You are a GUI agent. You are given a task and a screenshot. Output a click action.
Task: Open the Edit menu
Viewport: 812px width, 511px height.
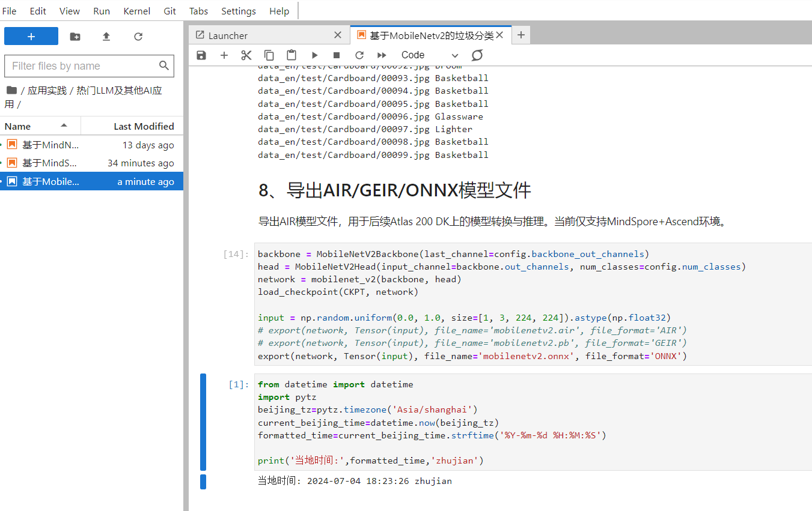38,11
